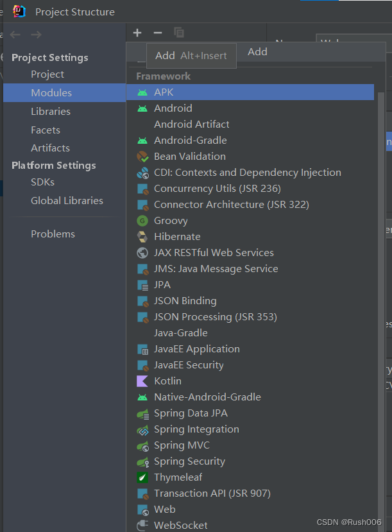Viewport: 392px width, 532px height.
Task: Click the Kotlin K icon
Action: [142, 381]
